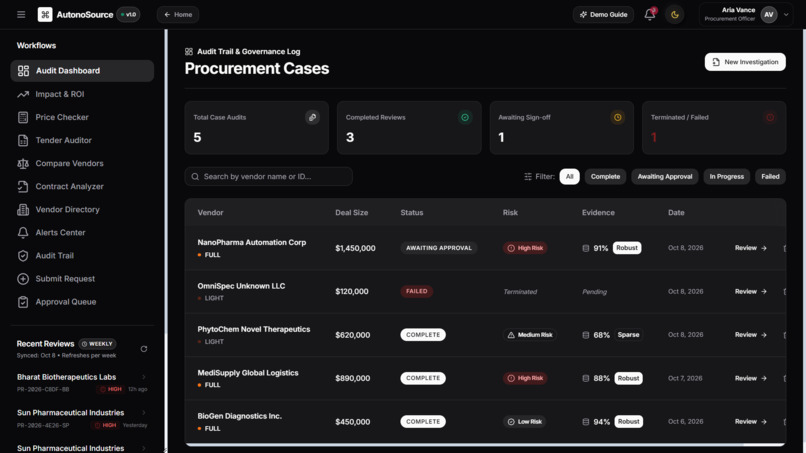Open Impact & ROI workflow
This screenshot has height=453, width=806.
pos(82,94)
